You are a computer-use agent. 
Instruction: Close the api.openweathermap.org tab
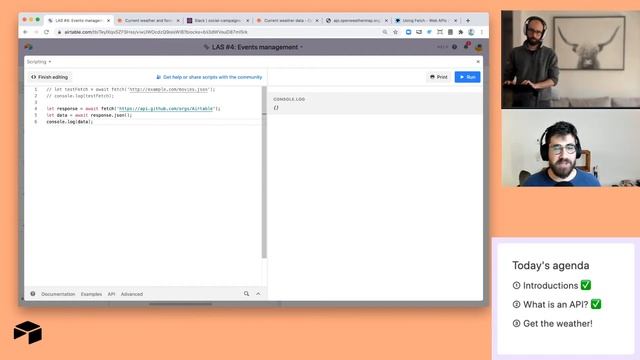pos(386,20)
